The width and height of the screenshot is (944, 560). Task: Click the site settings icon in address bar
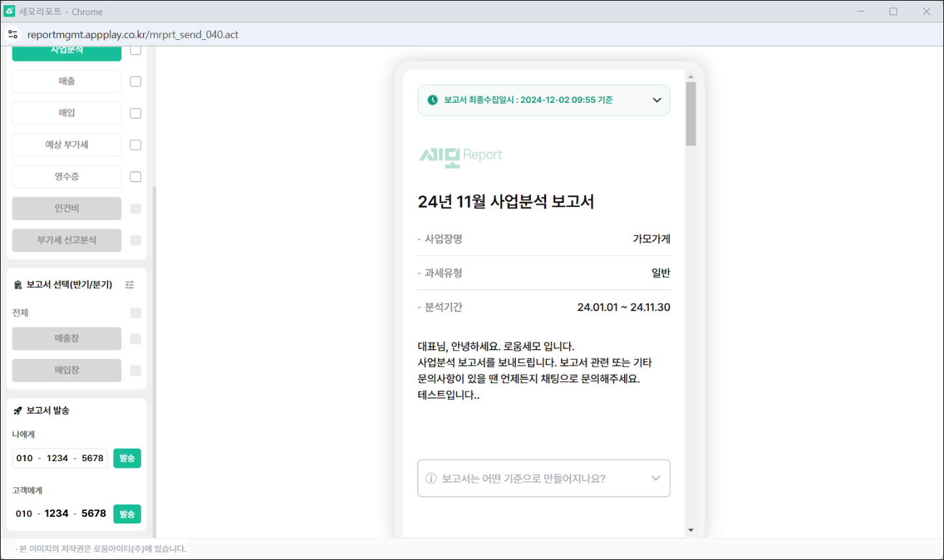coord(13,34)
